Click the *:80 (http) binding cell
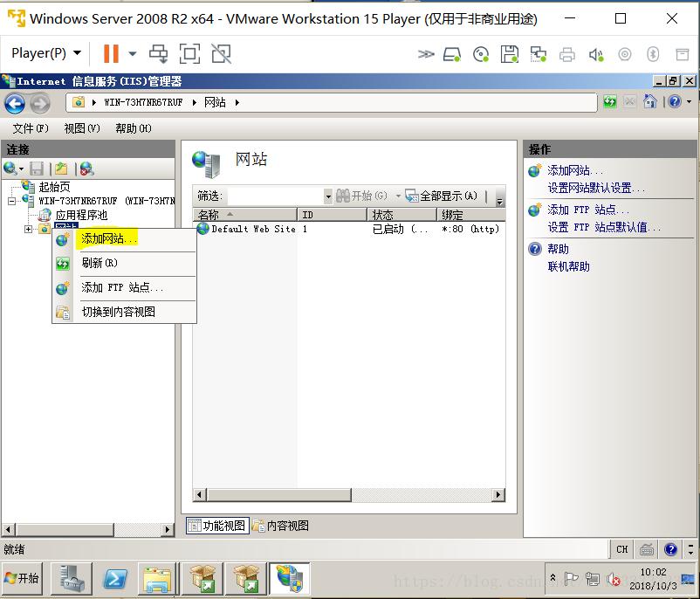 click(x=470, y=229)
